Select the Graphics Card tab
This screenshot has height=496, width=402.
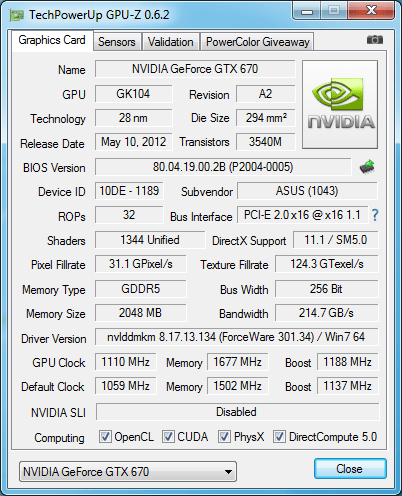[x=52, y=40]
